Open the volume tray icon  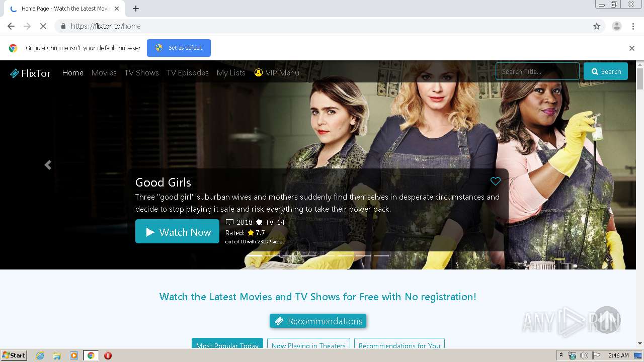[x=584, y=355]
